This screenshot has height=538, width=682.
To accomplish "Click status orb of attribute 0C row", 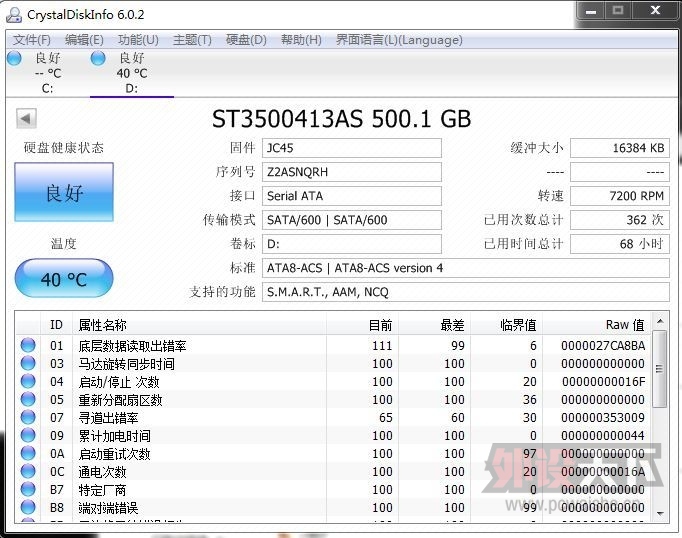I will click(x=28, y=471).
